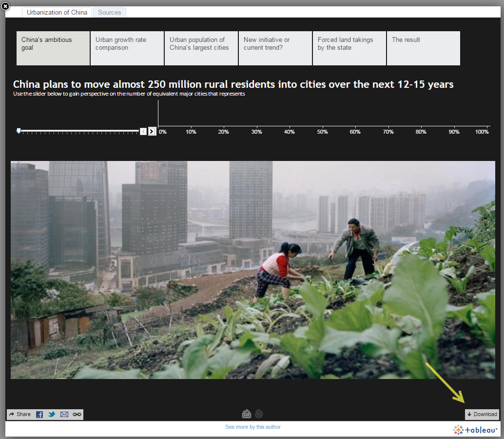Click the slider track with tick marks
This screenshot has height=439, width=504.
(x=79, y=131)
